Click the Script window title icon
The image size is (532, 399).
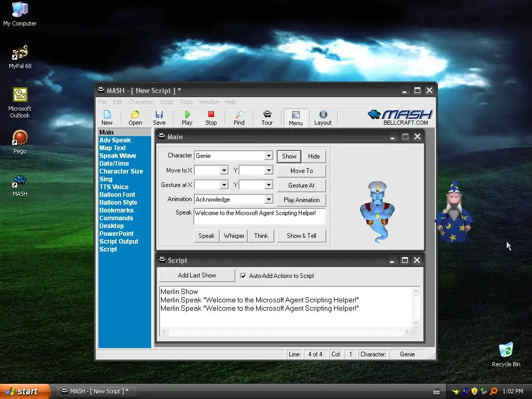click(162, 260)
